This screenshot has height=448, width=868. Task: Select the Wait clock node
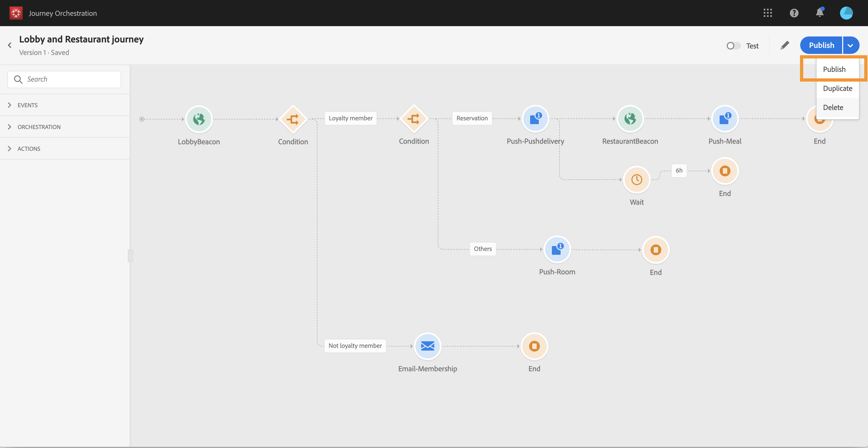(637, 180)
